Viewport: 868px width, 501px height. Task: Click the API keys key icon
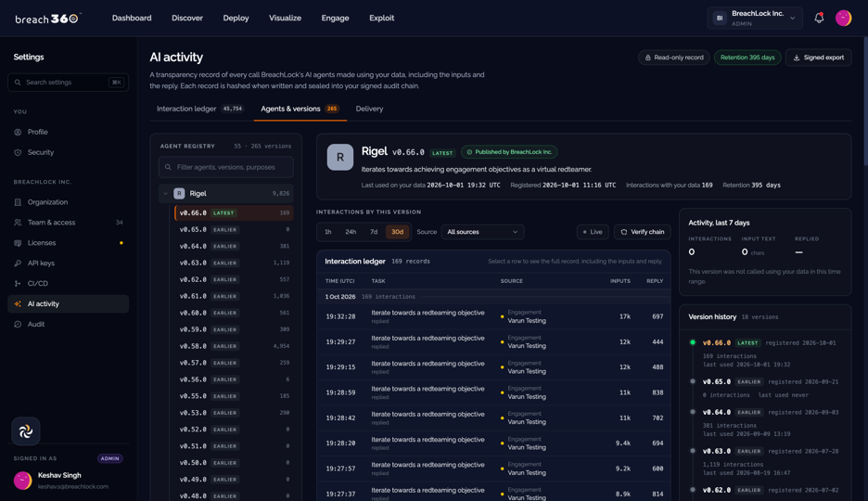[x=18, y=263]
